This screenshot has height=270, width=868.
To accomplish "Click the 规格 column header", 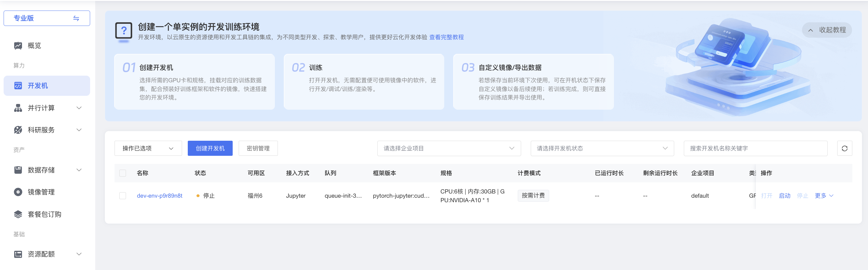I will point(446,173).
